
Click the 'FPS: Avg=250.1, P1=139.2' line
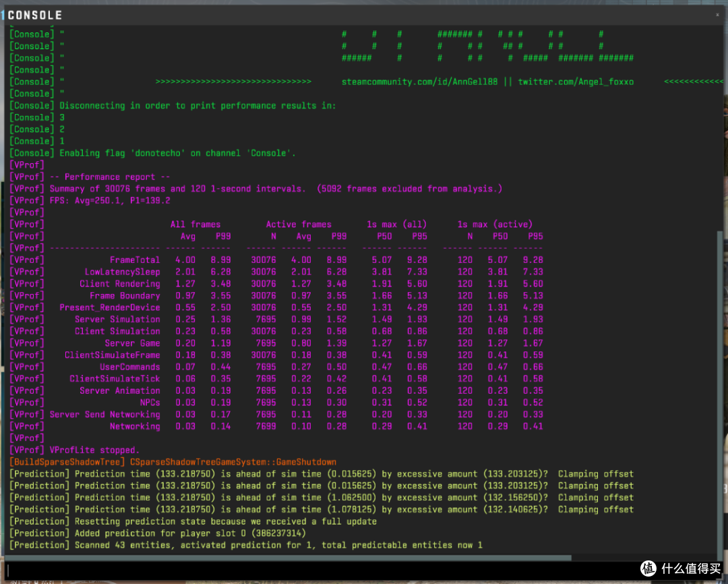(90, 201)
